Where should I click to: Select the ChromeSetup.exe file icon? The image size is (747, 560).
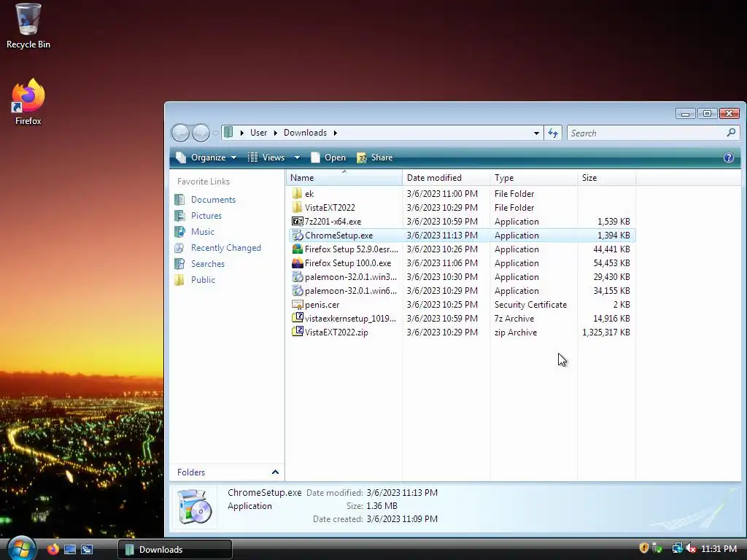[x=298, y=236]
